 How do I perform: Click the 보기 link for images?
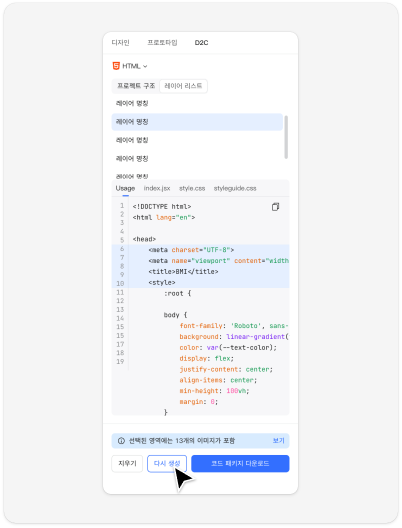pos(278,440)
